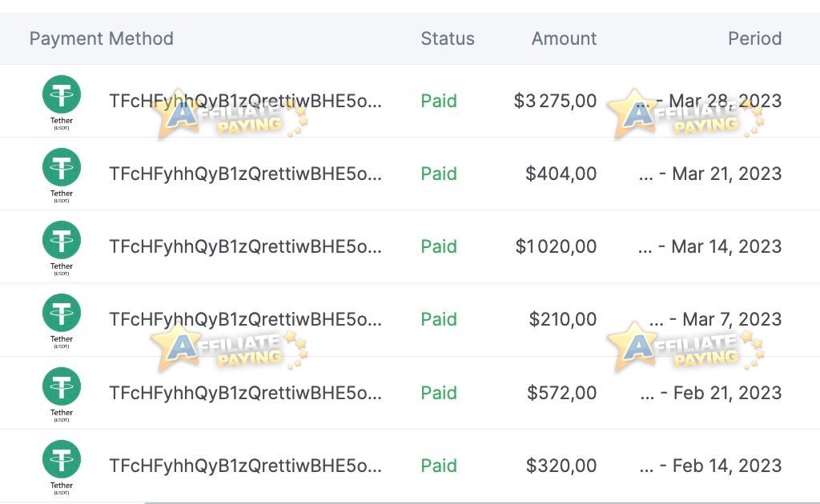The width and height of the screenshot is (820, 504).
Task: Click Tether icon in $3 275,00 row
Action: (x=61, y=94)
